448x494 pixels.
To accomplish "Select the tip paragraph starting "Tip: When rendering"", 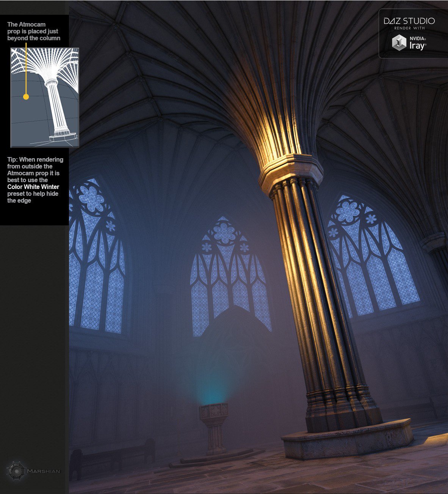I will click(x=35, y=180).
